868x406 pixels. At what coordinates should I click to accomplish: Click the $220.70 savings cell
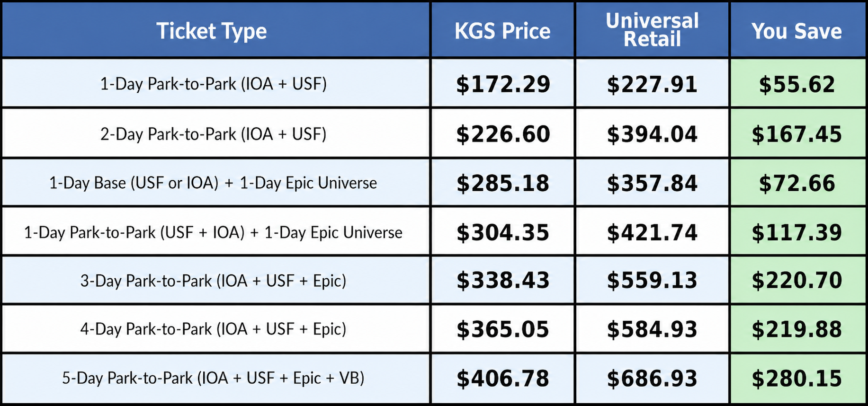[797, 280]
